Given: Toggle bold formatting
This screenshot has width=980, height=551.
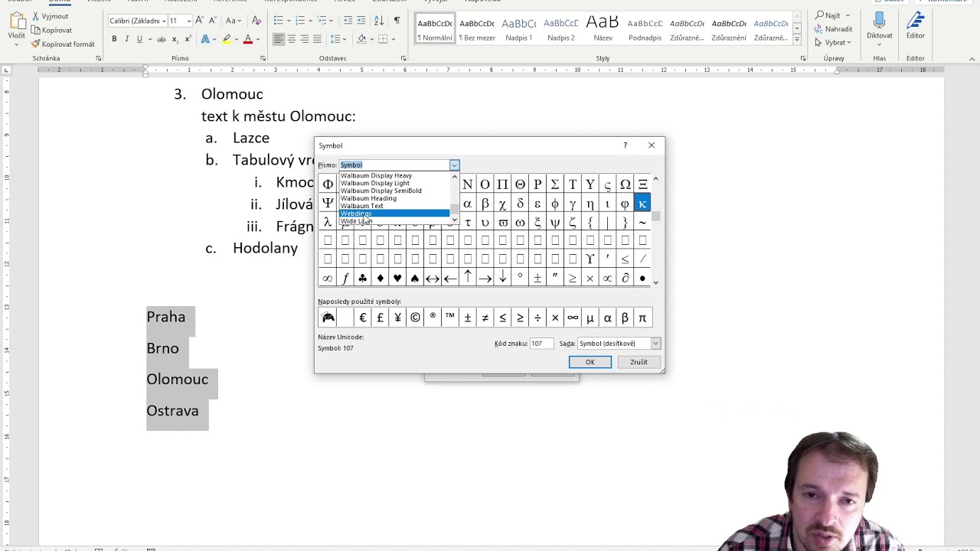Looking at the screenshot, I should pyautogui.click(x=114, y=39).
